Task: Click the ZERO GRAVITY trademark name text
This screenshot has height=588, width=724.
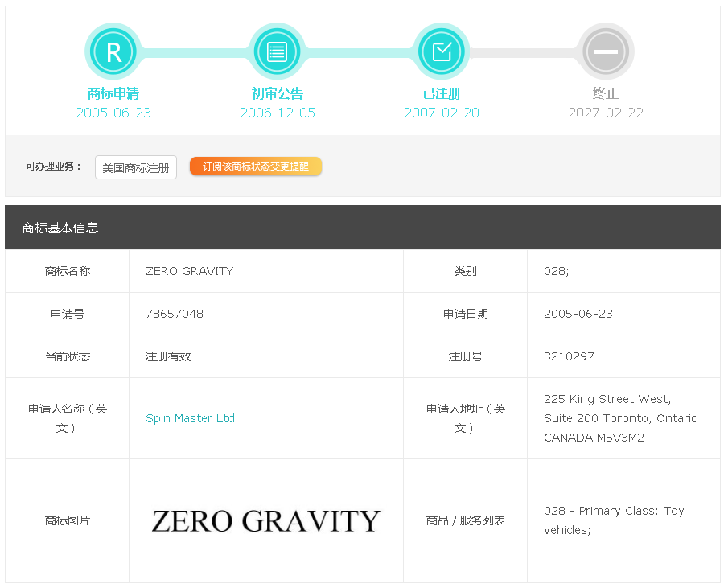Action: [x=189, y=271]
